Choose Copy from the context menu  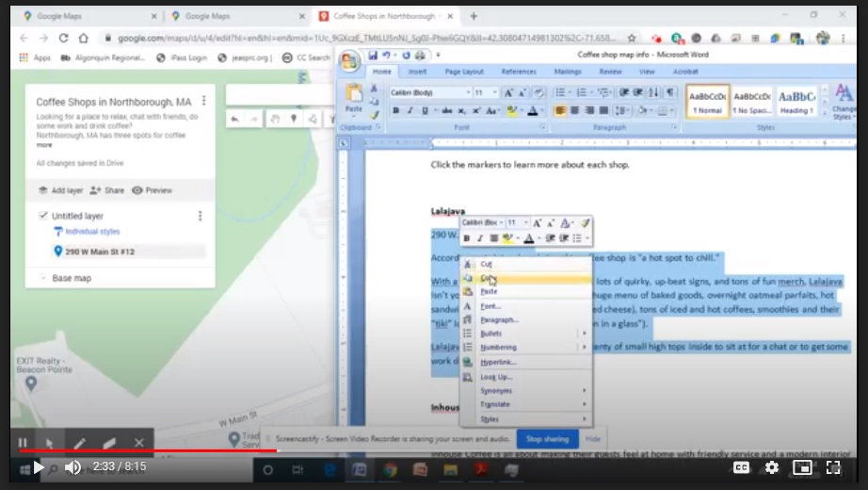pyautogui.click(x=489, y=279)
